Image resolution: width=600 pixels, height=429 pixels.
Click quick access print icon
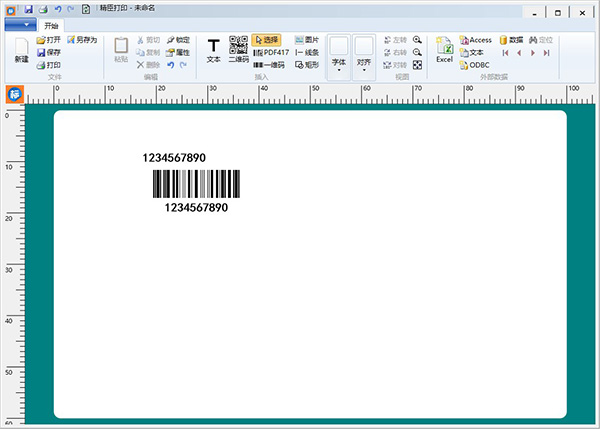coord(43,9)
